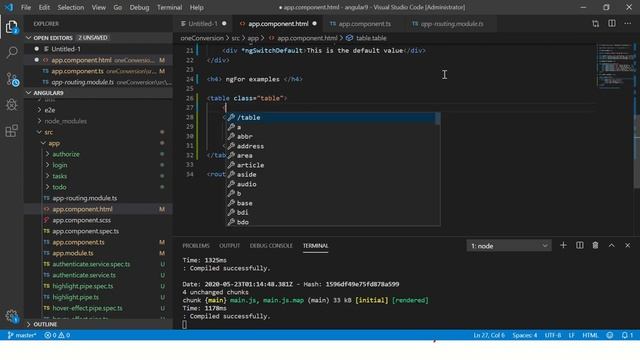The width and height of the screenshot is (640, 360).
Task: Close the terminal panel
Action: pos(627,245)
